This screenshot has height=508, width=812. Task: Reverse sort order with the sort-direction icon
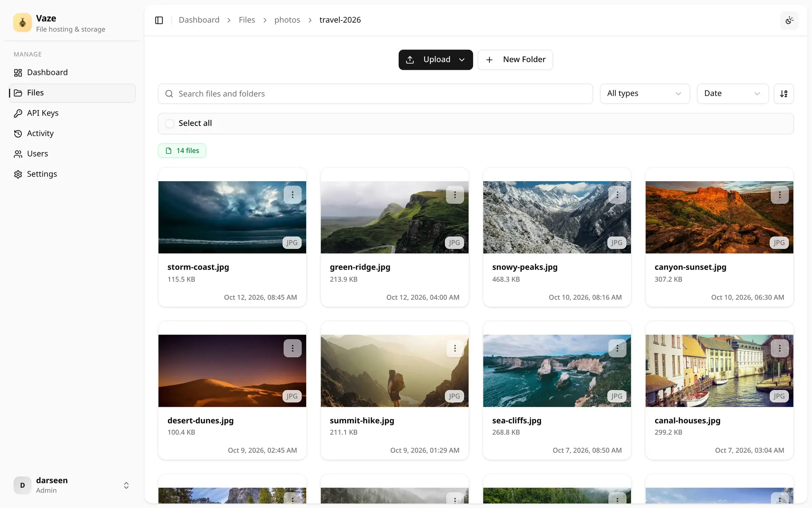point(784,93)
